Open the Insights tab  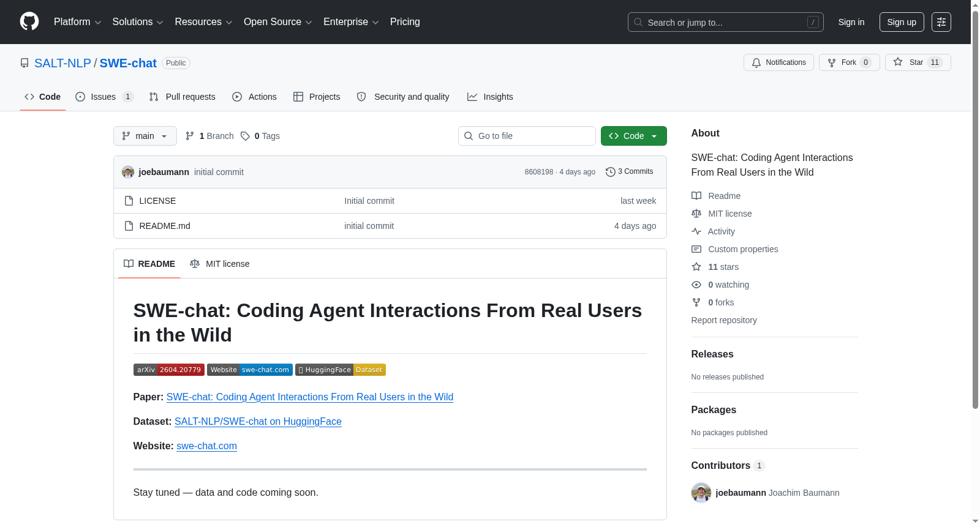[490, 97]
